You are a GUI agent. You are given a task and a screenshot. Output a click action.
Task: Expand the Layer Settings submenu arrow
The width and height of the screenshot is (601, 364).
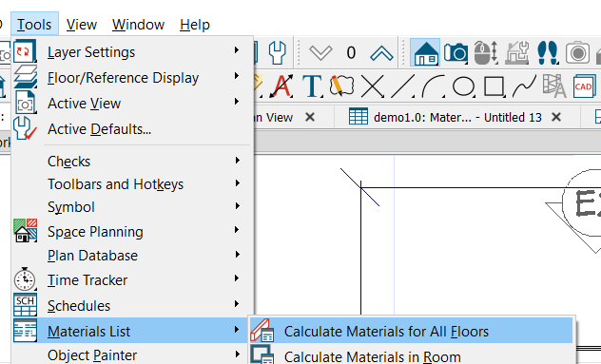pyautogui.click(x=237, y=50)
